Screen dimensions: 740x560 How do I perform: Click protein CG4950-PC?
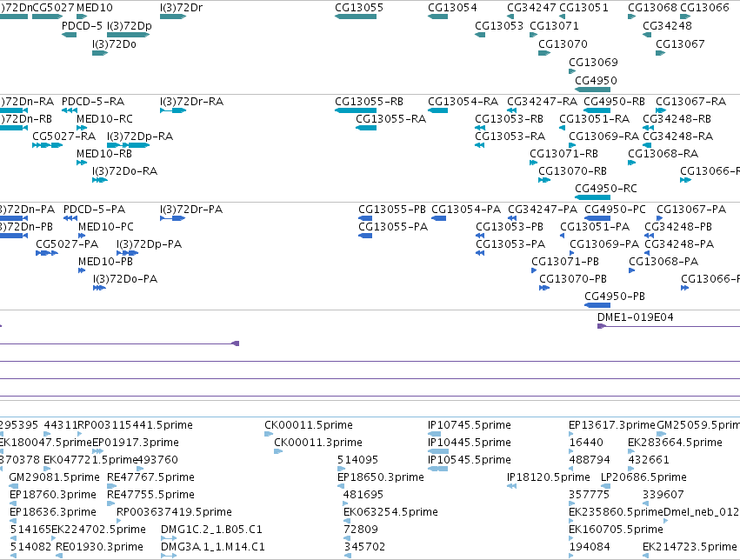615,209
